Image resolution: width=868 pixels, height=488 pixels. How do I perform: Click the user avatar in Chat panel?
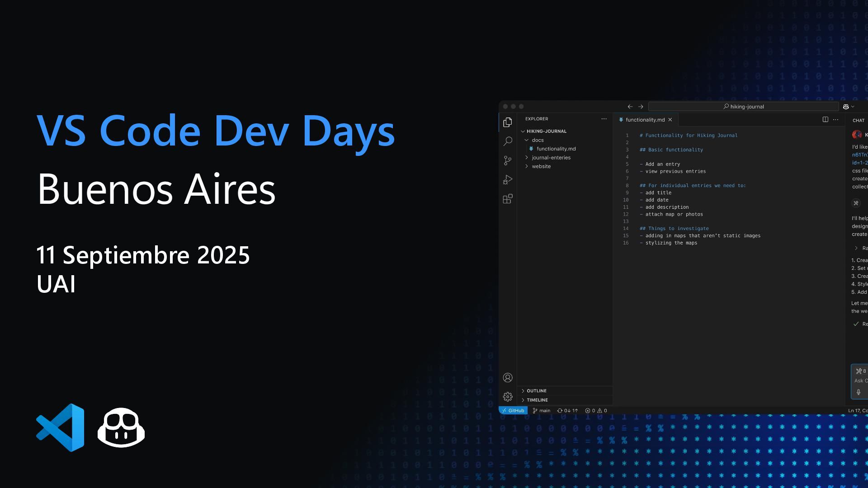(857, 135)
